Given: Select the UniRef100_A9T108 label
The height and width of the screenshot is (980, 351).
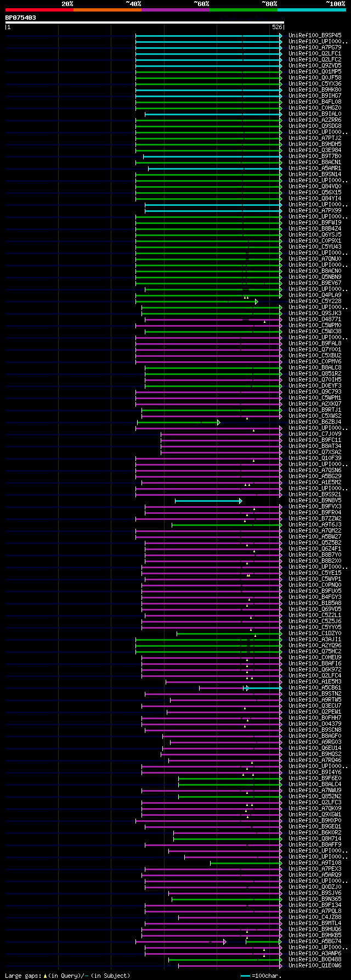Looking at the screenshot, I should coord(315,863).
